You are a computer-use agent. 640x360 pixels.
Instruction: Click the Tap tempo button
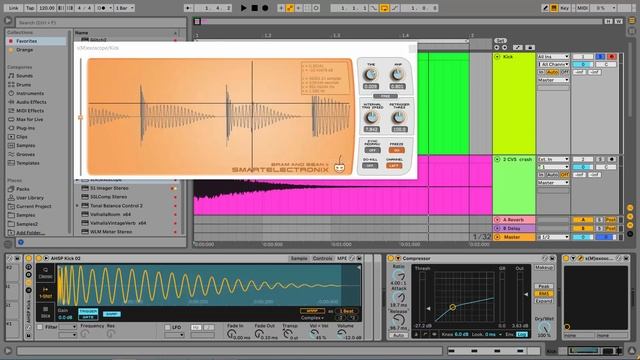pyautogui.click(x=30, y=8)
